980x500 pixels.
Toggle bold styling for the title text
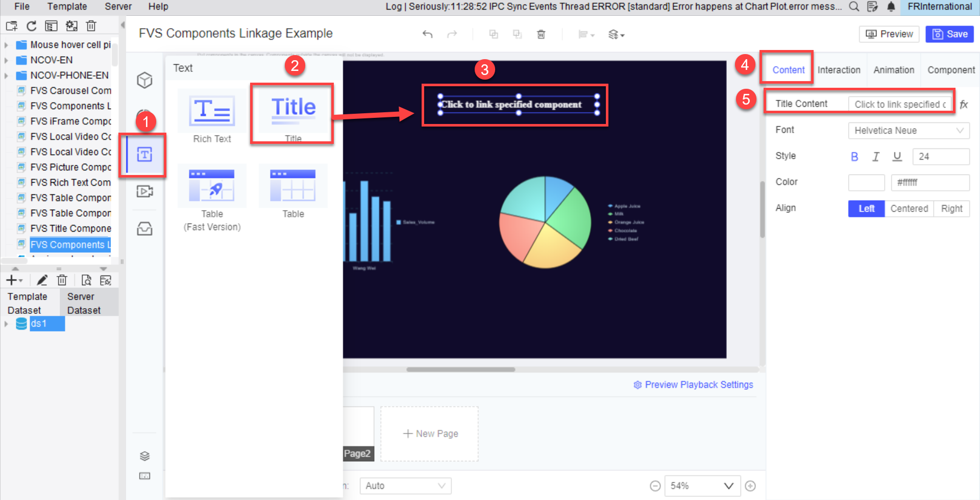pos(854,157)
